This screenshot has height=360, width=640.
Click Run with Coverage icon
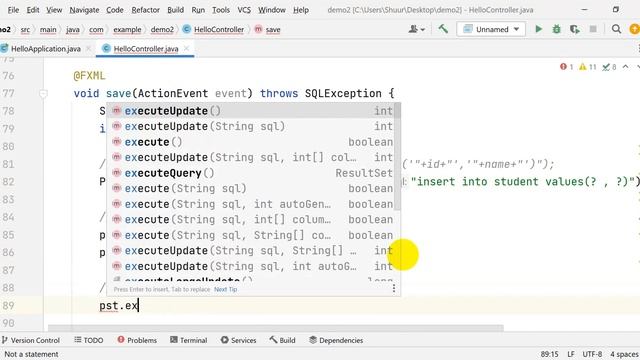[x=575, y=29]
